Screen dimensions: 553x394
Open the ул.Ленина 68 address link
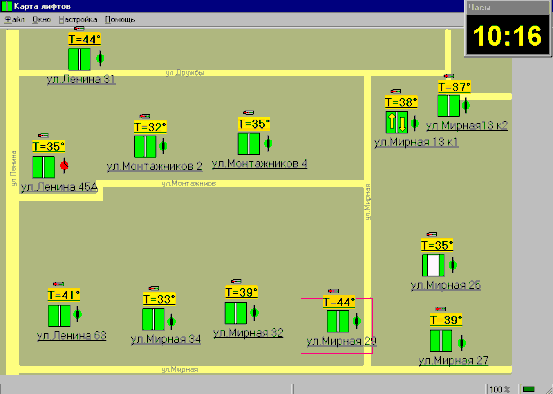pos(72,335)
